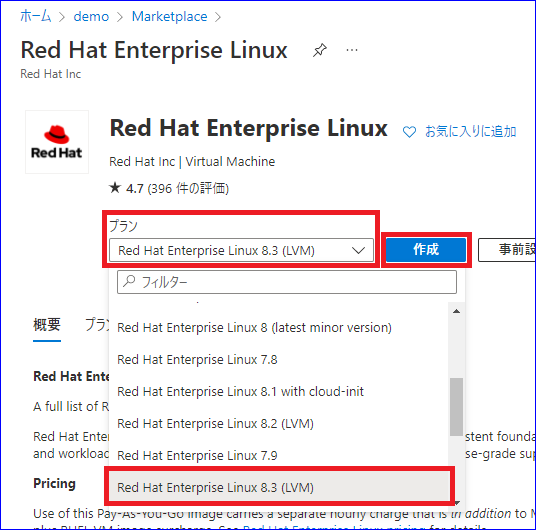
Task: Click the blue 作成 button
Action: [x=426, y=250]
